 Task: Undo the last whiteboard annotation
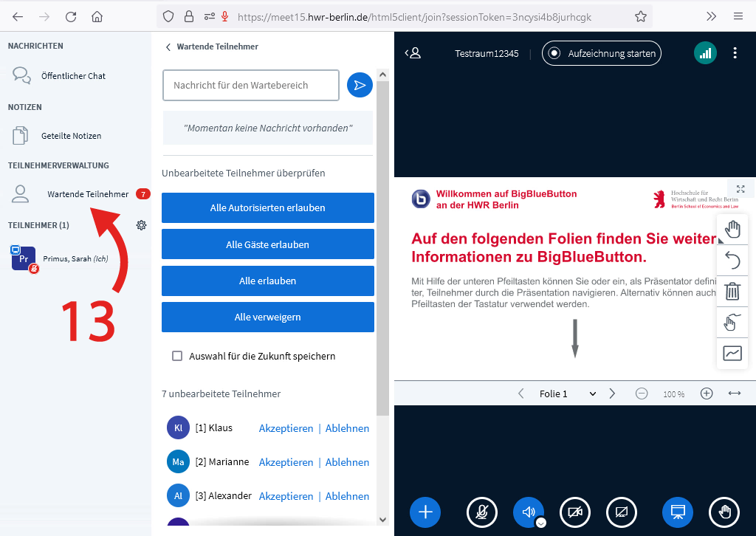point(732,260)
